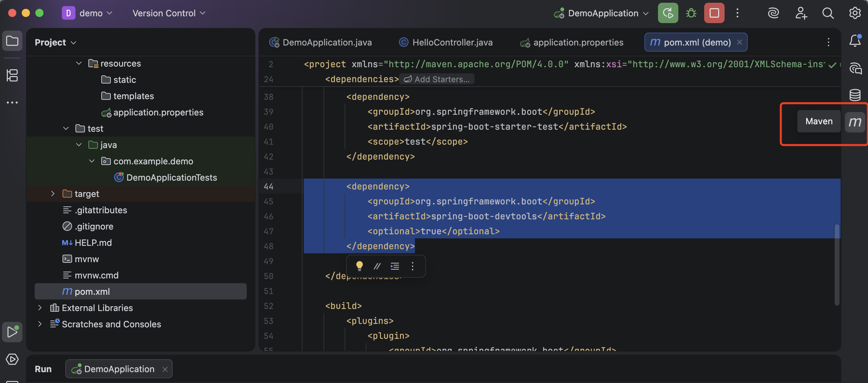Open the Database tool window
Image resolution: width=868 pixels, height=383 pixels.
855,95
